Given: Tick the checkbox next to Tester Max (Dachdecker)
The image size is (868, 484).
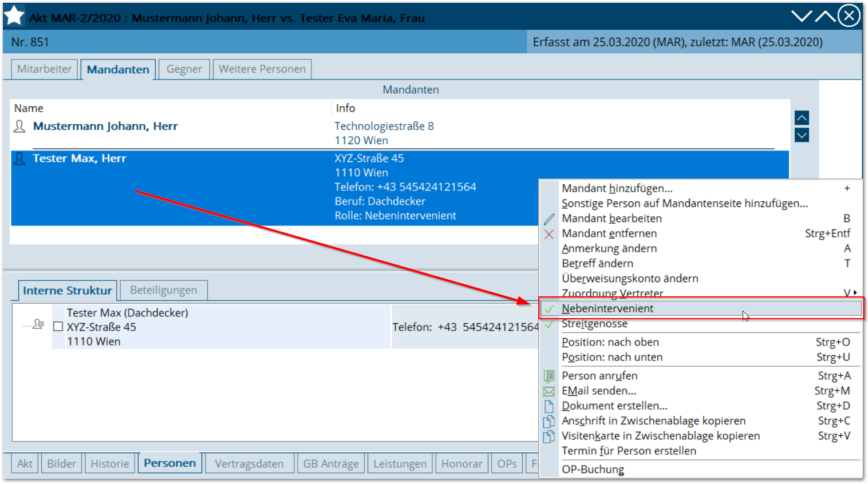Looking at the screenshot, I should (58, 327).
